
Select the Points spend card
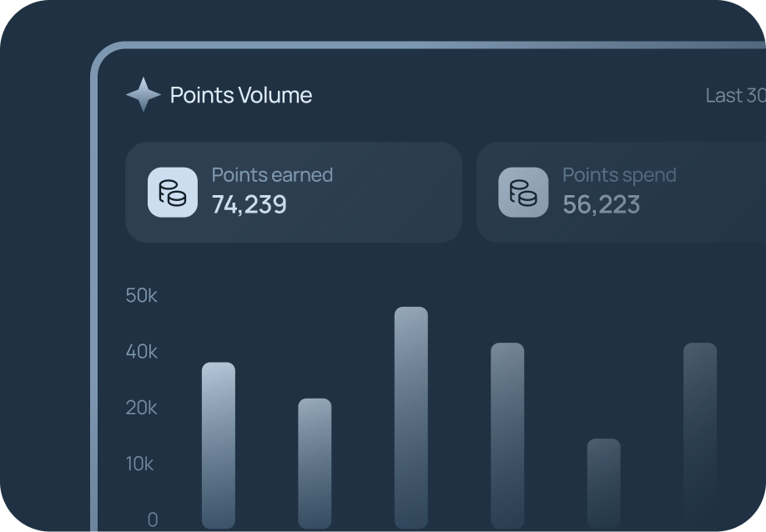coord(621,193)
